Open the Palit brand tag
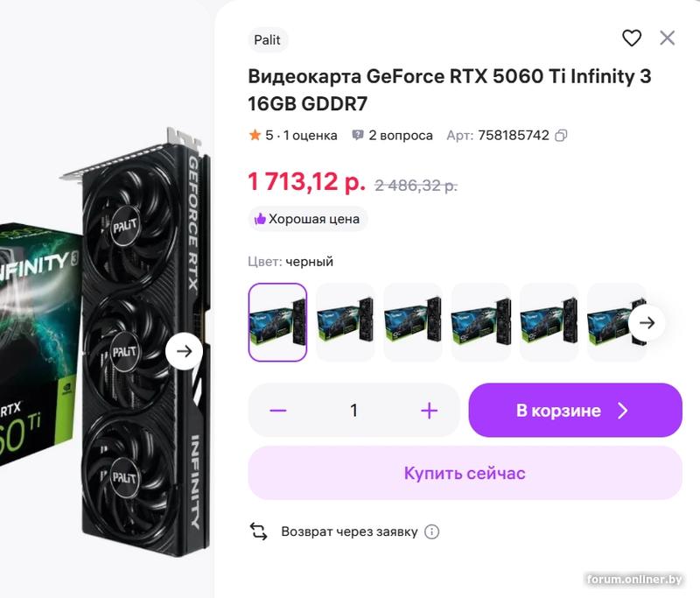The width and height of the screenshot is (700, 598). tap(268, 39)
